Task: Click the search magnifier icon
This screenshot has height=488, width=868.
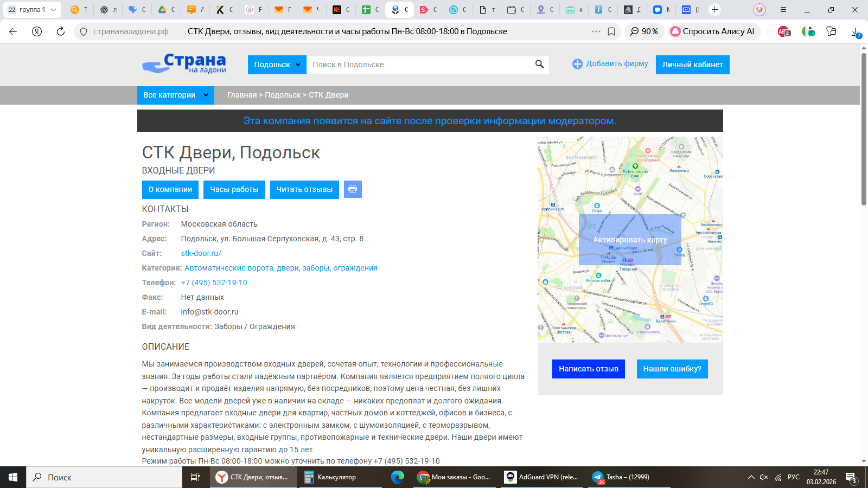Action: tap(539, 64)
